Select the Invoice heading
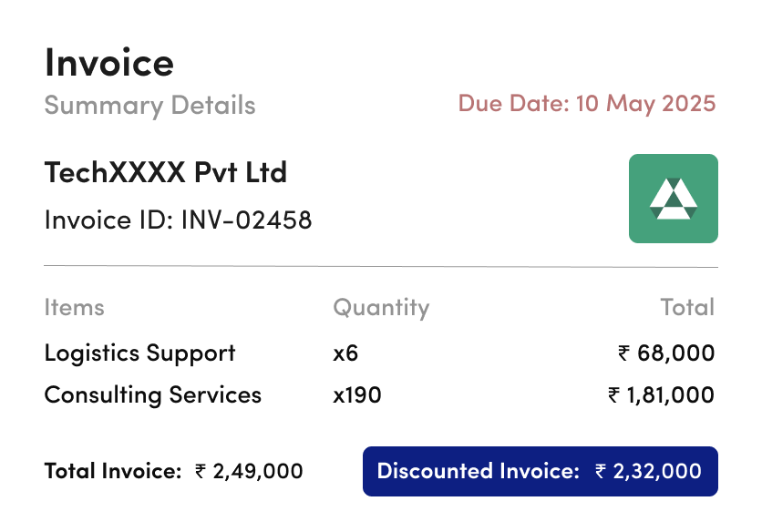Screen dimensions: 762x532 108,63
